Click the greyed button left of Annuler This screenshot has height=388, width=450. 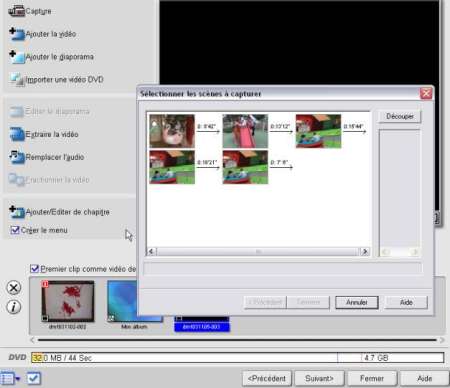(308, 302)
